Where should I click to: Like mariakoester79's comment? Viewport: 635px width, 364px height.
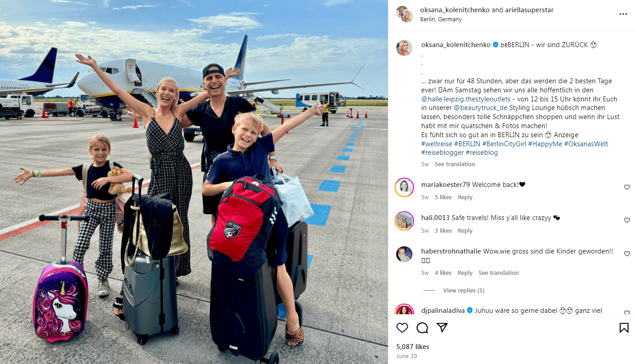[627, 187]
